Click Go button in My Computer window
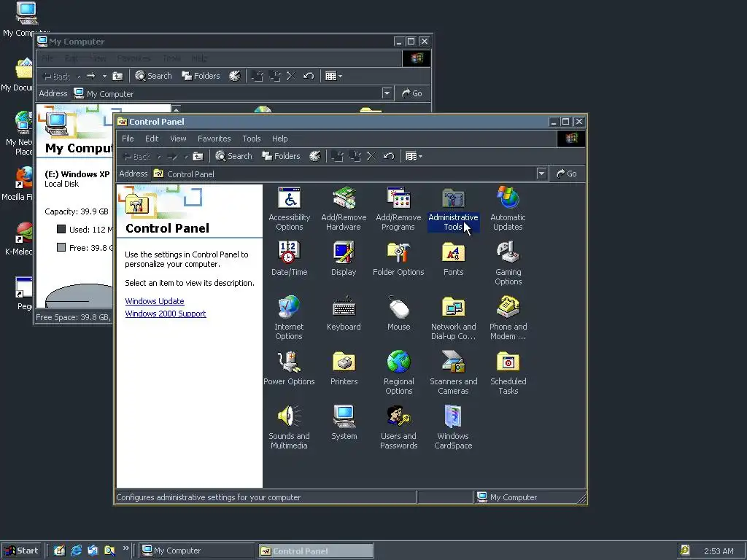The width and height of the screenshot is (747, 560). click(x=412, y=93)
